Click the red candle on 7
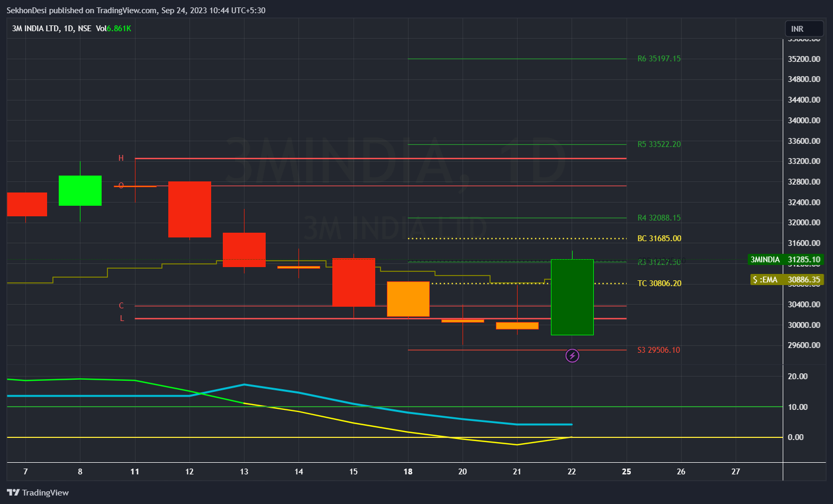Screen dimensions: 833x504 tap(27, 204)
